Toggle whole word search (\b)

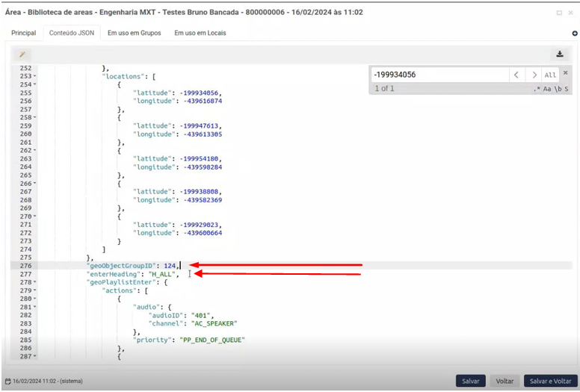(x=558, y=89)
